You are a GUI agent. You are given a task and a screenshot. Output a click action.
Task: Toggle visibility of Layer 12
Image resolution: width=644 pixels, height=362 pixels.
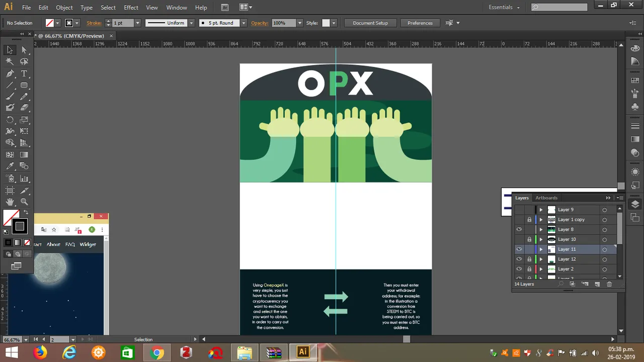click(519, 259)
